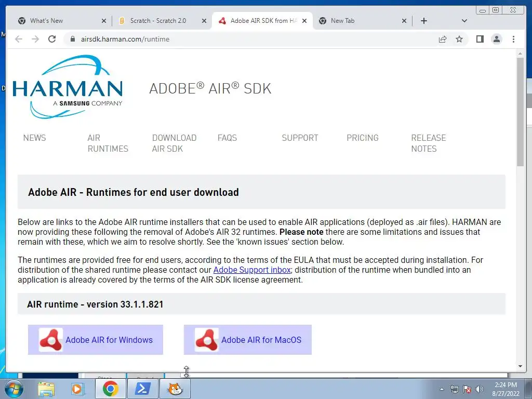Open PowerShell from the taskbar
This screenshot has height=399, width=532.
[x=143, y=389]
